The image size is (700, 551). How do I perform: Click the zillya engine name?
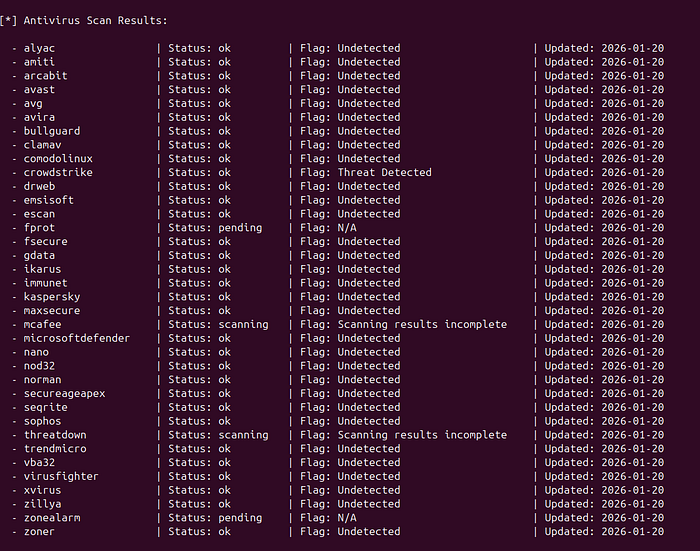pyautogui.click(x=42, y=504)
